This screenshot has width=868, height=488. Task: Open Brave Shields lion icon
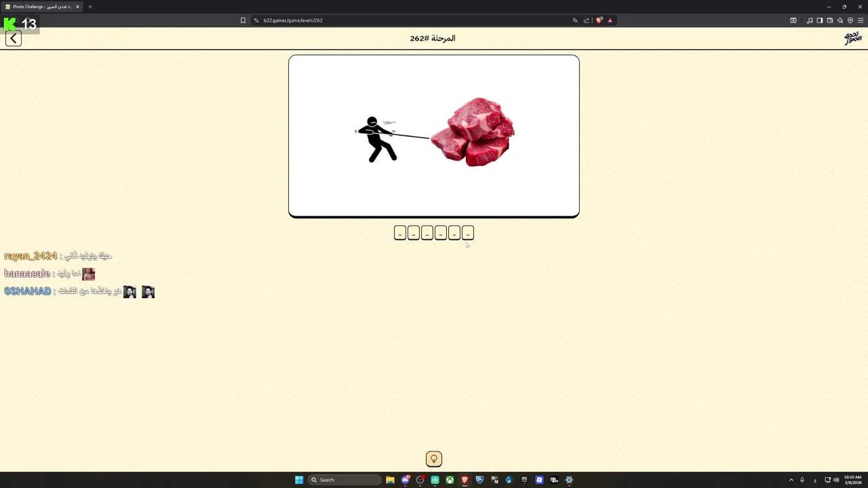pos(599,20)
